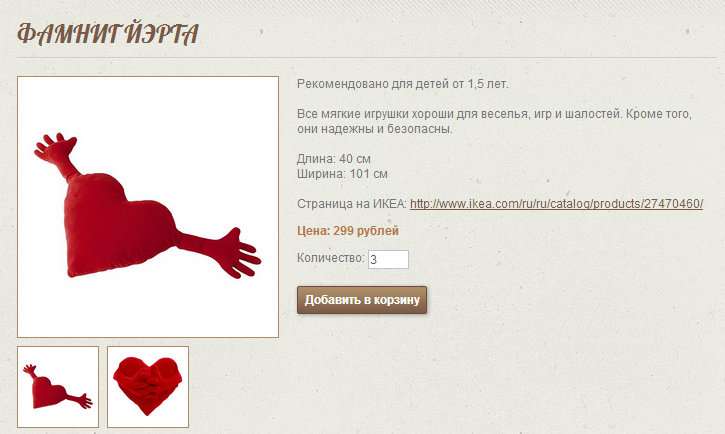Focus the Количество quantity input field

click(388, 259)
